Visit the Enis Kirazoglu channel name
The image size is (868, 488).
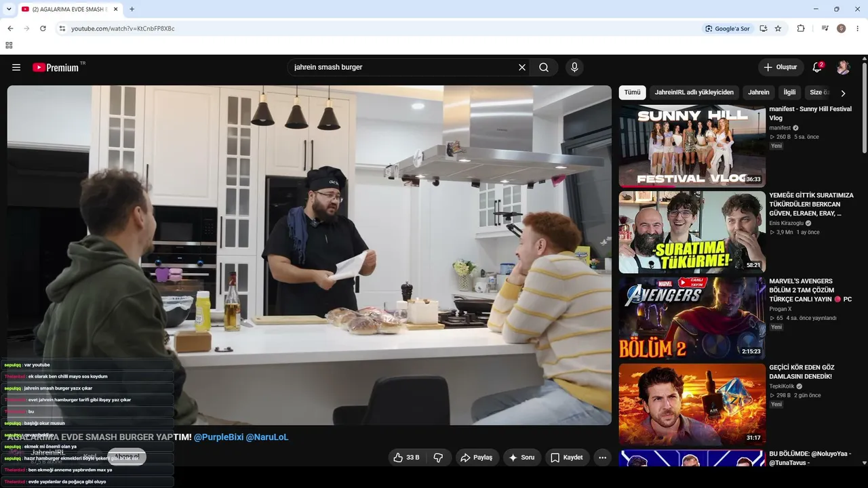[x=786, y=223]
